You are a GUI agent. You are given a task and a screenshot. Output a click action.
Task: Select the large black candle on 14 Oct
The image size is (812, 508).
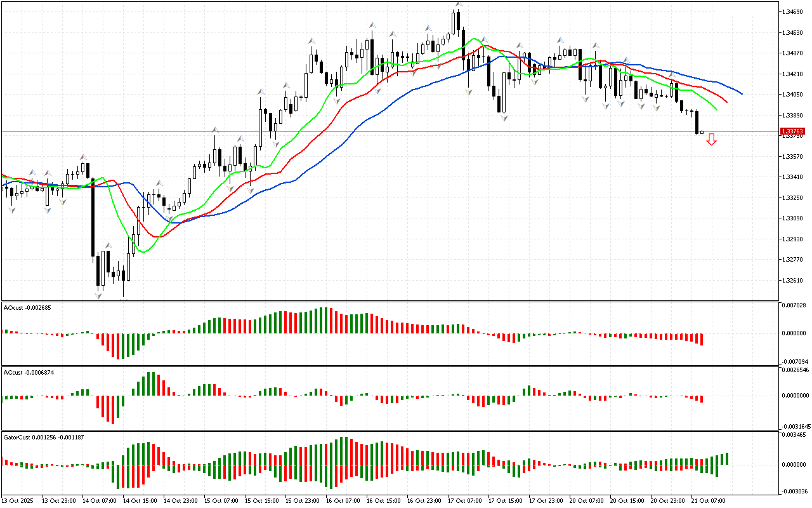click(x=93, y=216)
